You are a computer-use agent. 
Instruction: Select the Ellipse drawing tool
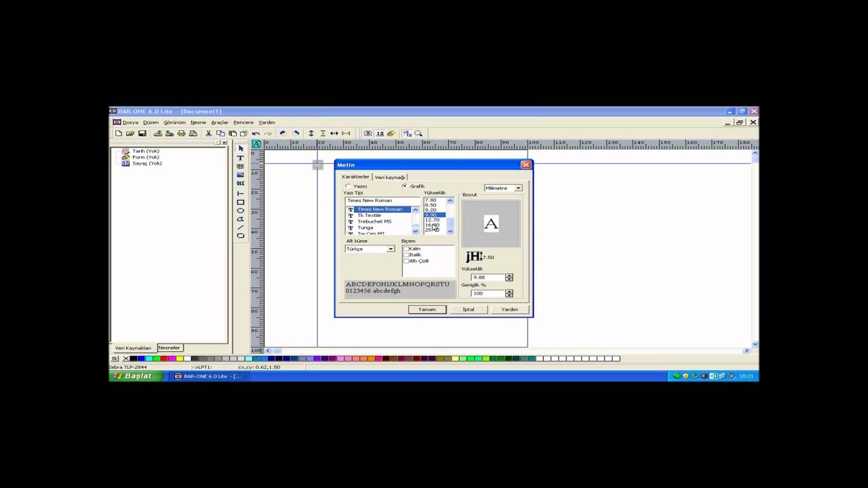coord(241,211)
